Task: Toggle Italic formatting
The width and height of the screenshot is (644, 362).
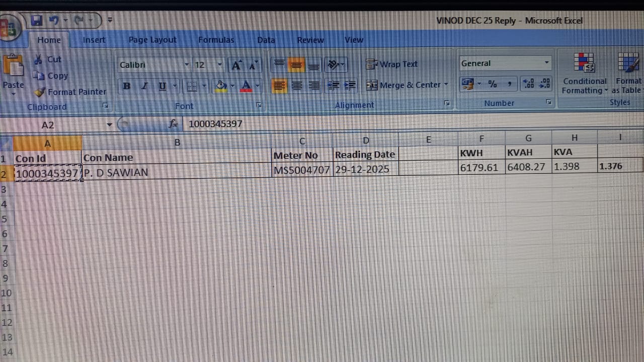Action: point(144,86)
